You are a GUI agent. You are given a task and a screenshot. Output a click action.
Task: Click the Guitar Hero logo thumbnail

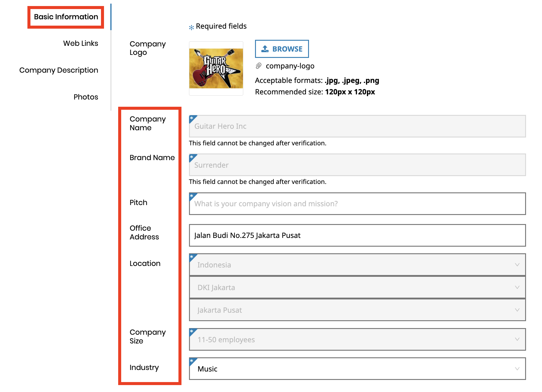216,68
